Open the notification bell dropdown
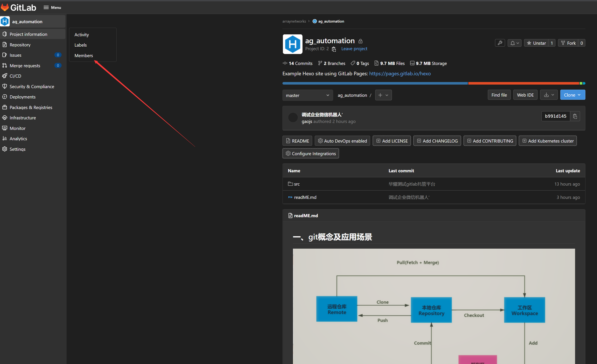The height and width of the screenshot is (364, 597). (514, 43)
